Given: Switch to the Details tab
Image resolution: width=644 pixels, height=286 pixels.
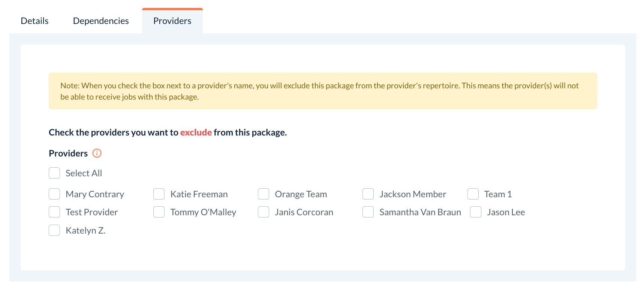Looking at the screenshot, I should (x=34, y=21).
